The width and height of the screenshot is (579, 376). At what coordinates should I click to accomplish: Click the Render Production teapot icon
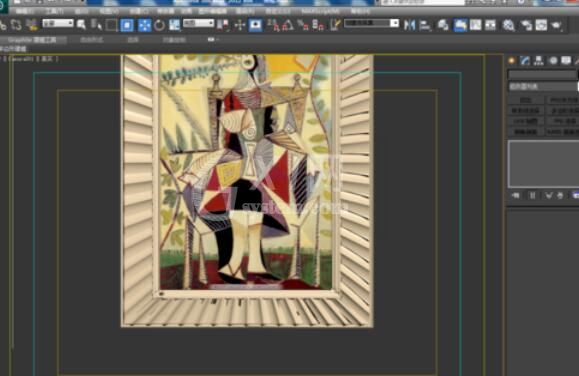[556, 25]
